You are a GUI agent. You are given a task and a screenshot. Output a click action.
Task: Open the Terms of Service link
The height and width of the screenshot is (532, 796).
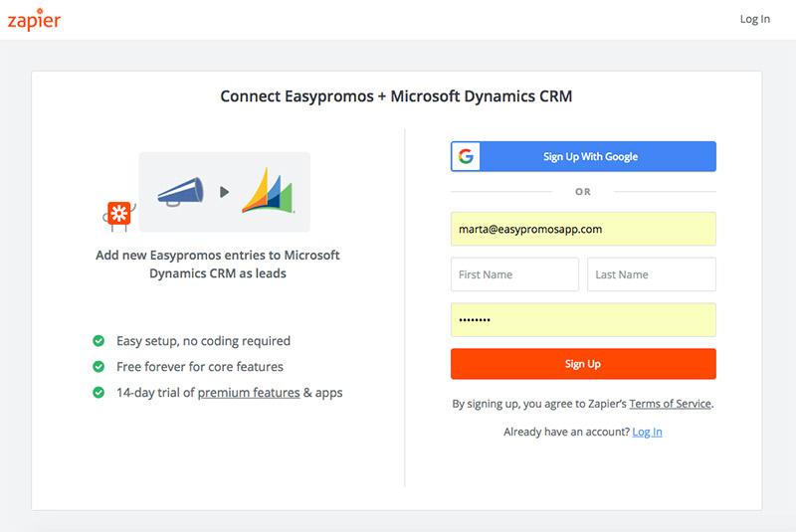pos(670,404)
